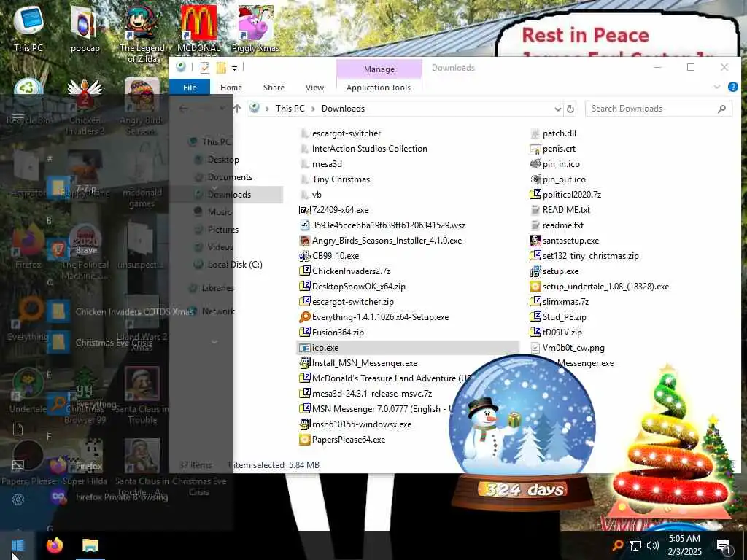The width and height of the screenshot is (747, 560).
Task: Switch to the Home ribbon tab
Action: point(231,87)
